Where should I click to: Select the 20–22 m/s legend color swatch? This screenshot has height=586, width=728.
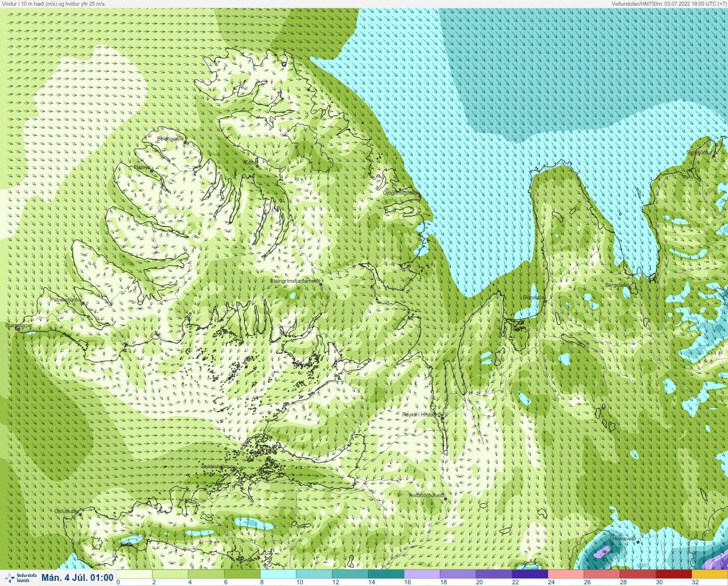[494, 574]
